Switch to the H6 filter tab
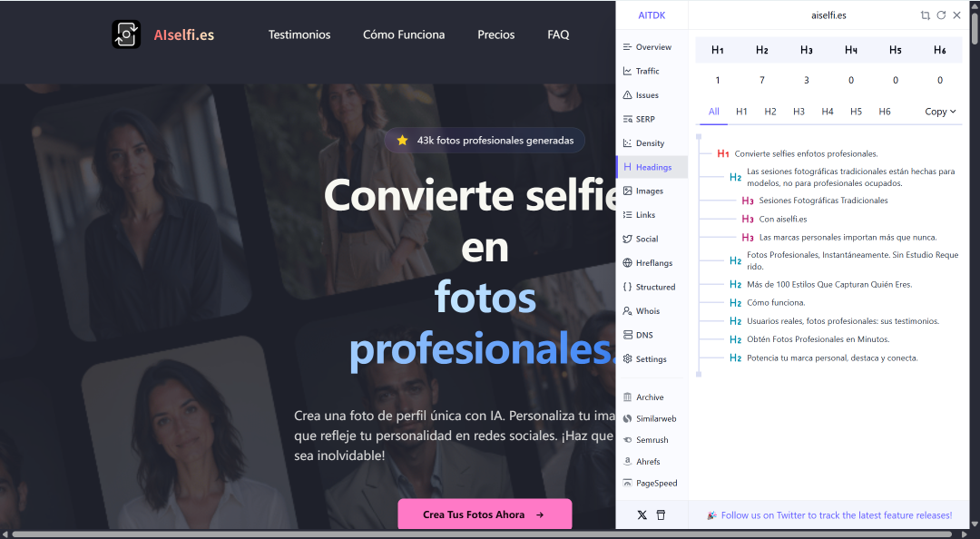The width and height of the screenshot is (980, 539). click(885, 112)
